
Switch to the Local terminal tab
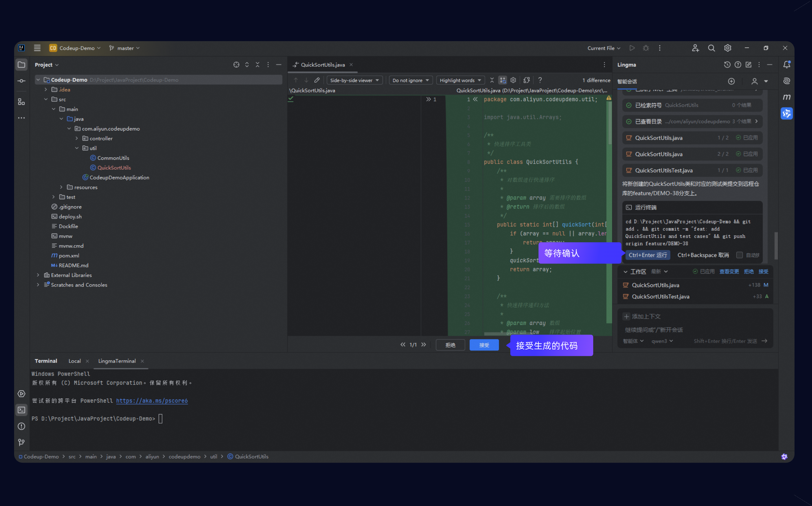(x=75, y=361)
